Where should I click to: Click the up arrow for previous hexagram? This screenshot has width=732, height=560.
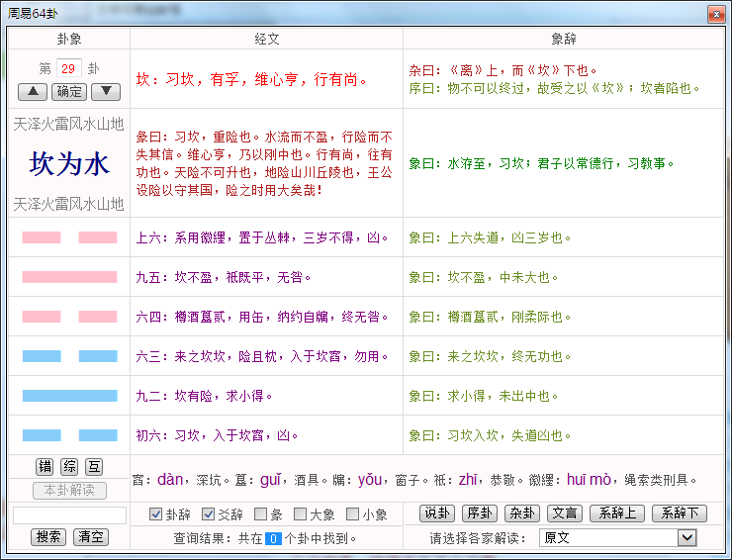click(33, 92)
